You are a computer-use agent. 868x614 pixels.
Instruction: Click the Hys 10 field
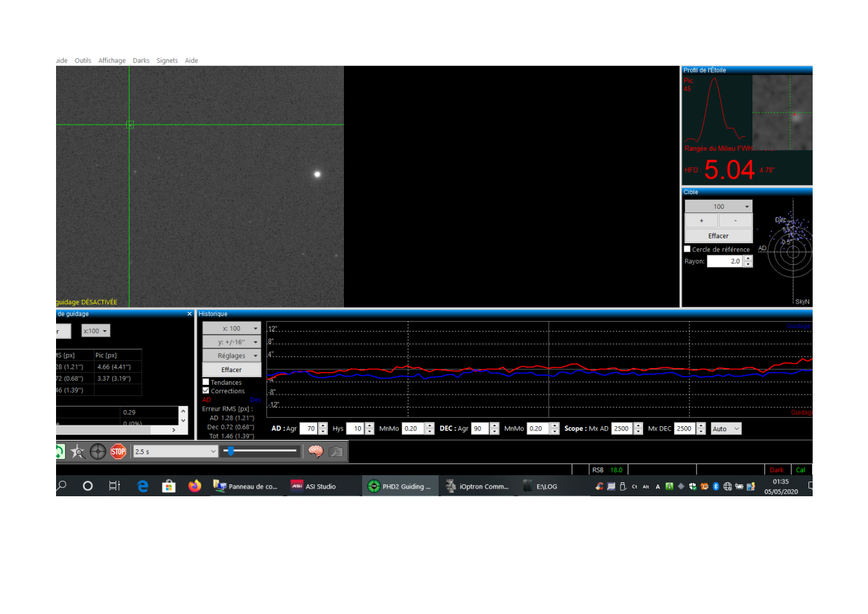point(355,428)
